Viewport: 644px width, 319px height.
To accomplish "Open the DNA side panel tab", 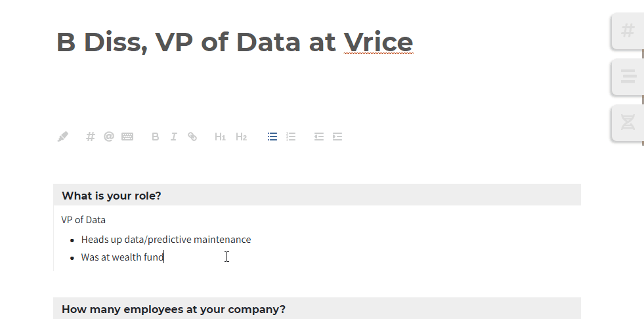I will (628, 122).
